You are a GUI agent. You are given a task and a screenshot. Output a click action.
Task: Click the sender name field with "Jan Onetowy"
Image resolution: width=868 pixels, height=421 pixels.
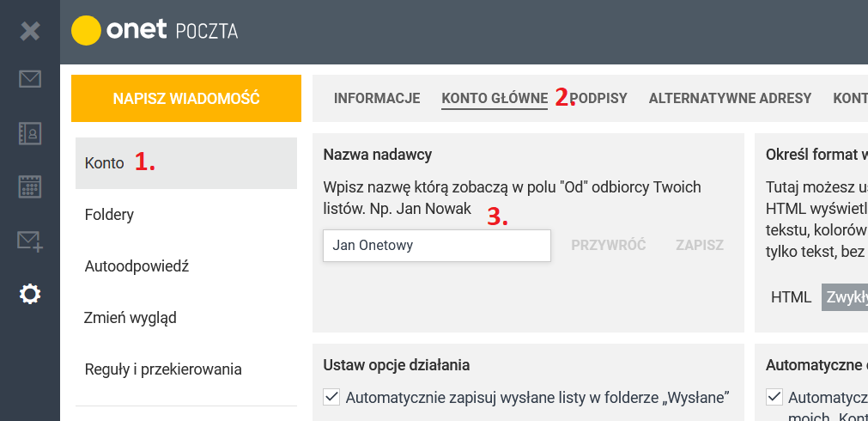[x=437, y=246]
